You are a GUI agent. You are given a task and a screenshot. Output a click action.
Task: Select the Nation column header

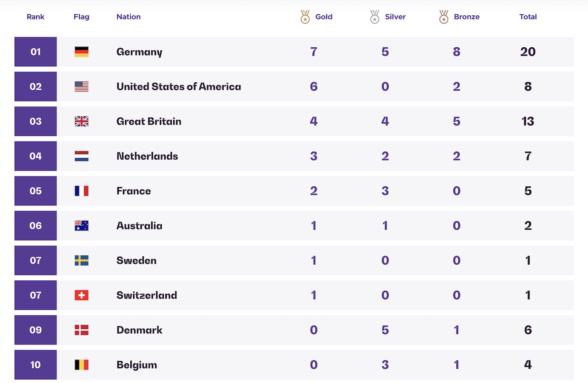128,17
